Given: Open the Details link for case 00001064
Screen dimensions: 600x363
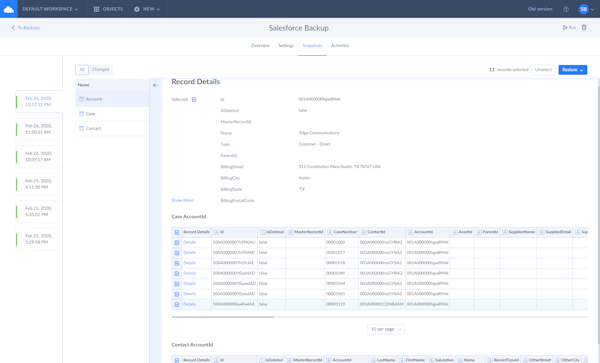Looking at the screenshot, I should pyautogui.click(x=189, y=284).
